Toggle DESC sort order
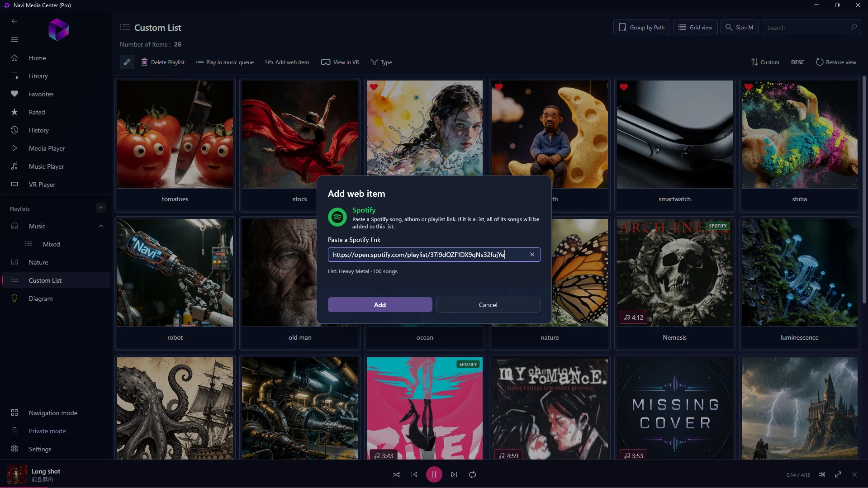Viewport: 868px width, 488px height. click(797, 62)
